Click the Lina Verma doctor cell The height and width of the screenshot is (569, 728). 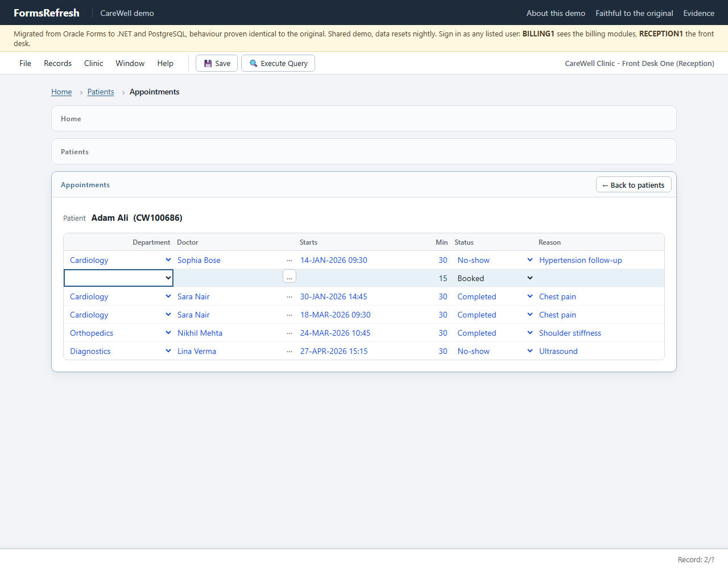197,351
